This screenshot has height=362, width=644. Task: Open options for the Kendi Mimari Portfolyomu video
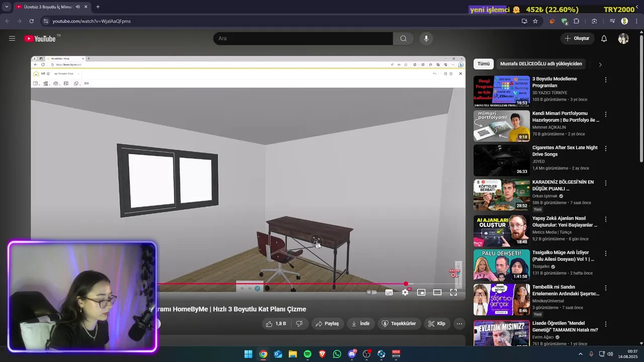click(606, 114)
